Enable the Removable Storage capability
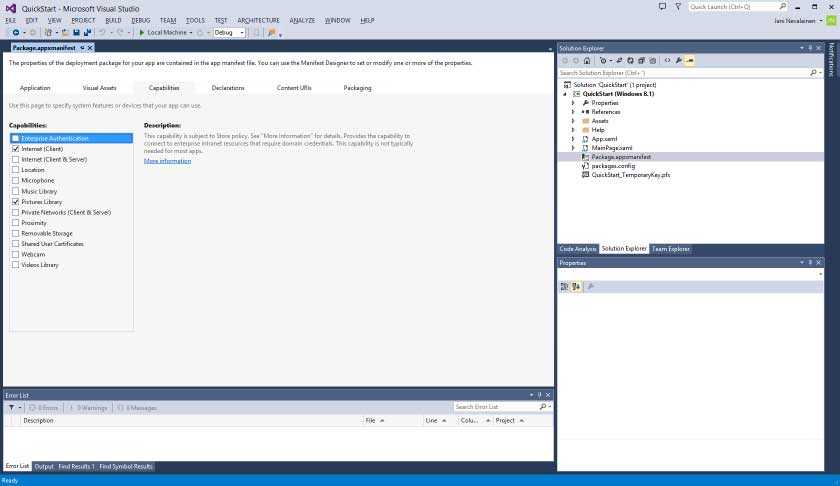This screenshot has width=840, height=486. (16, 234)
